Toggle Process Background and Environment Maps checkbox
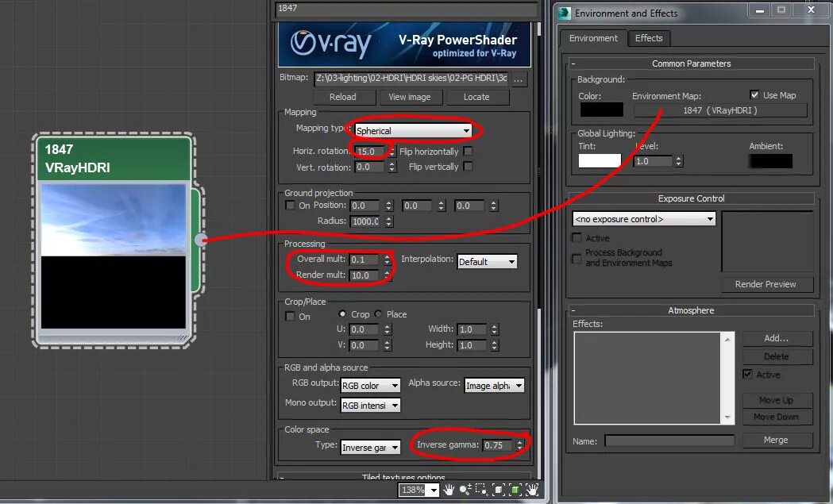The width and height of the screenshot is (833, 504). (x=577, y=258)
